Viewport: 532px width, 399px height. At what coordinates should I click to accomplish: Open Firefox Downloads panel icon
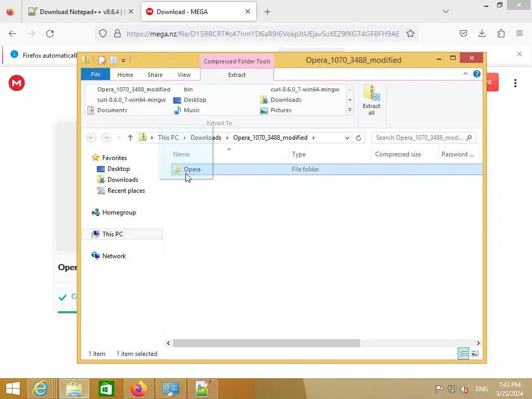482,33
